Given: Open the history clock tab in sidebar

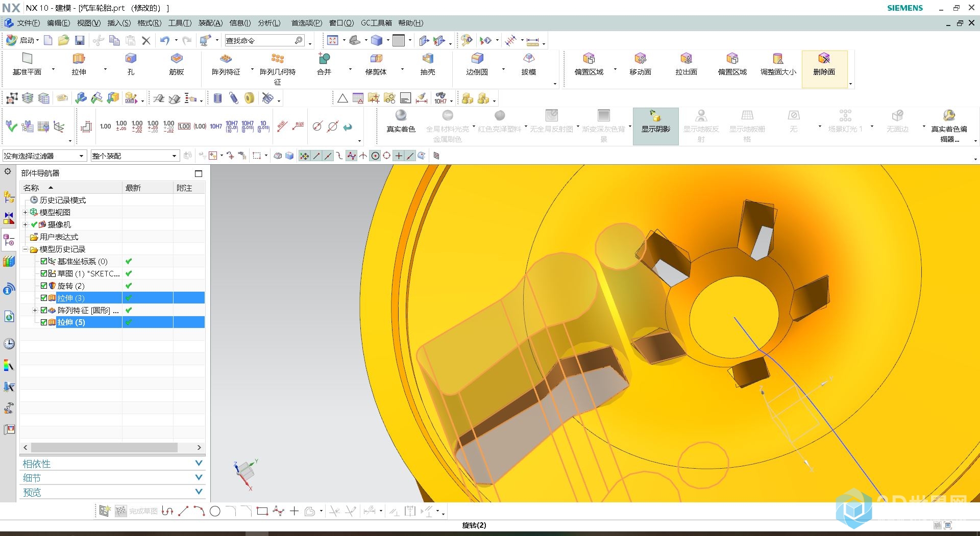Looking at the screenshot, I should point(9,344).
